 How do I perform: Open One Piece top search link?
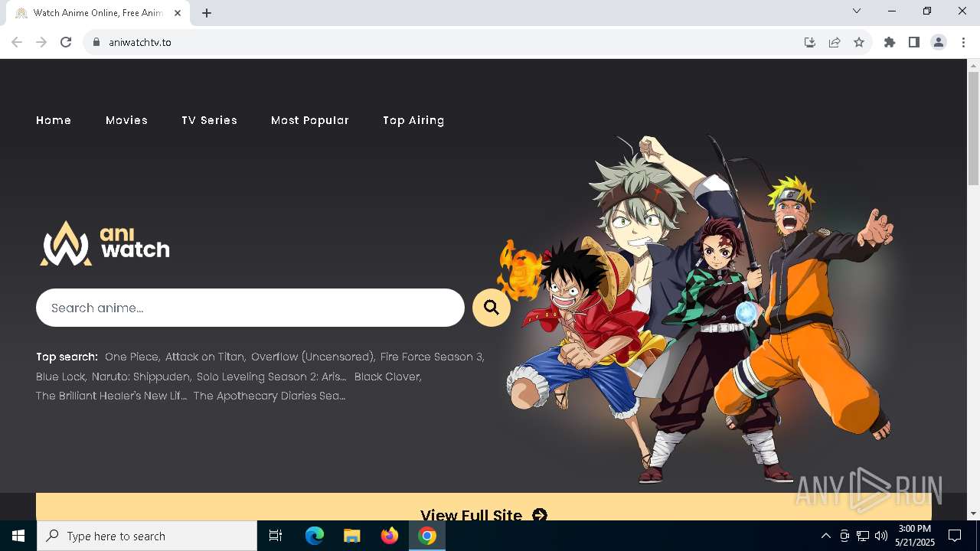(x=132, y=357)
